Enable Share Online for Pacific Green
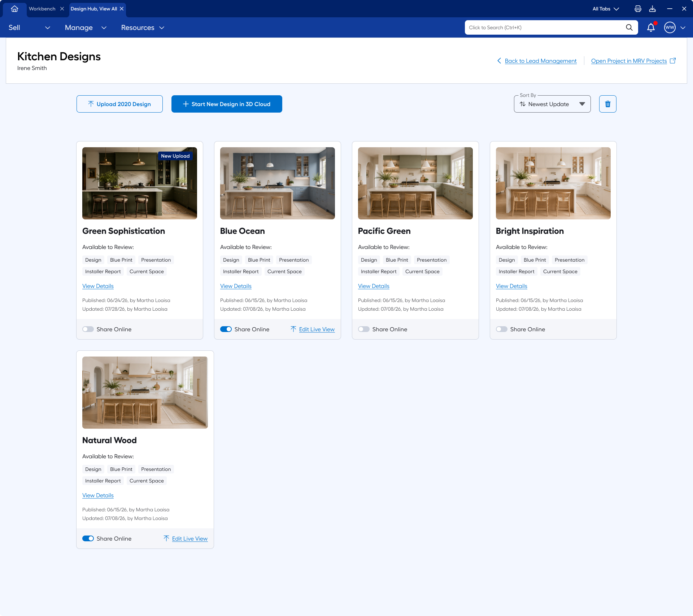 [364, 329]
